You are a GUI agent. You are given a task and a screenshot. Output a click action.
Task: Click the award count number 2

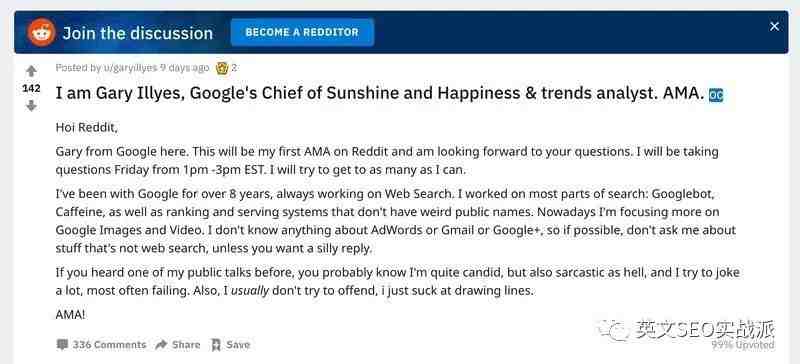point(234,68)
